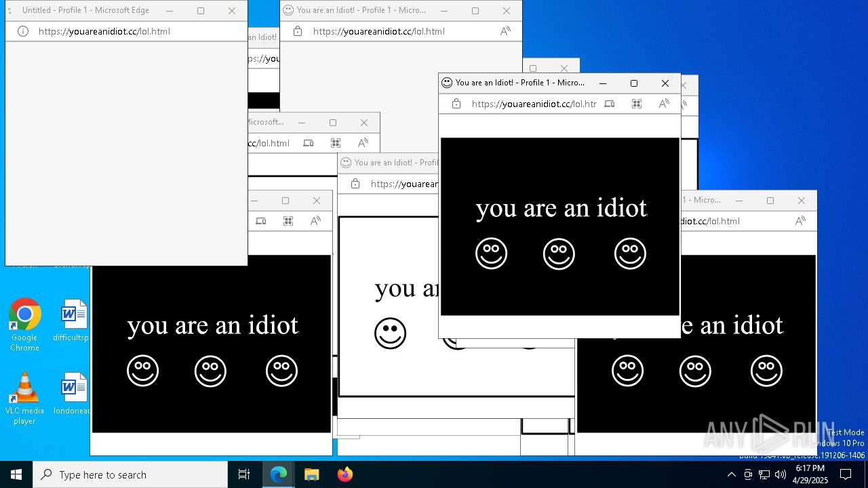Open the 'londonead' Word document on the desktop
This screenshot has height=488, width=868.
coord(73,394)
